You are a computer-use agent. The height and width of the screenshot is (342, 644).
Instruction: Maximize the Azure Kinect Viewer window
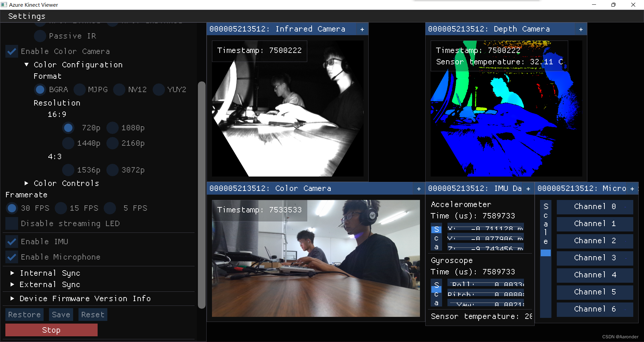pyautogui.click(x=613, y=5)
